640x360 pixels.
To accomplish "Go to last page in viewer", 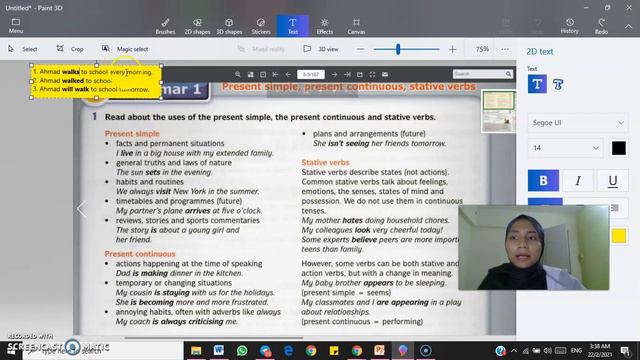I will (x=347, y=74).
